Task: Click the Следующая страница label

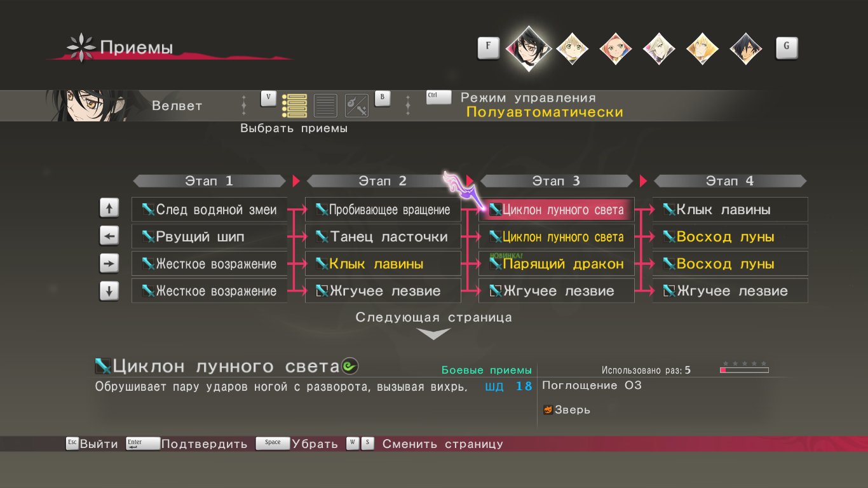Action: 434,317
